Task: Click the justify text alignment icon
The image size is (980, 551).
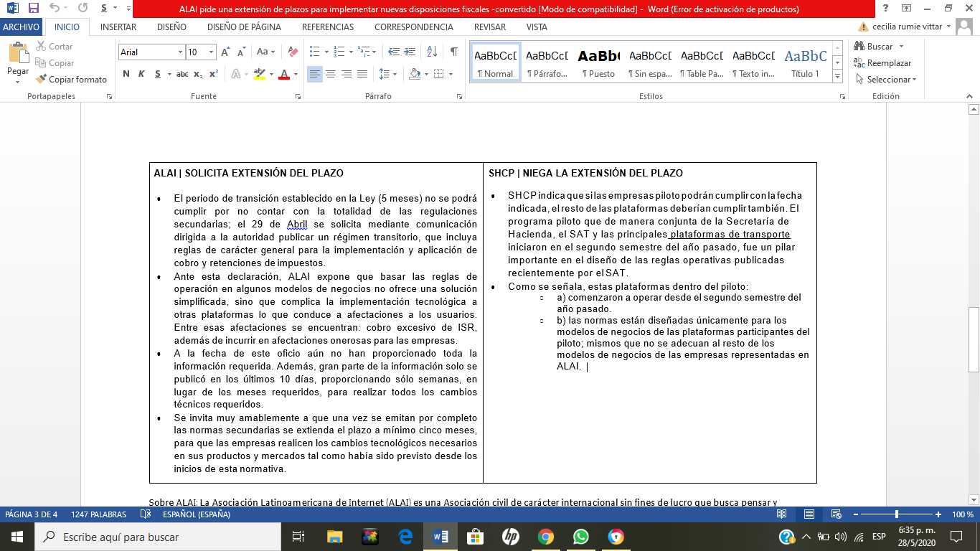Action: [x=362, y=74]
